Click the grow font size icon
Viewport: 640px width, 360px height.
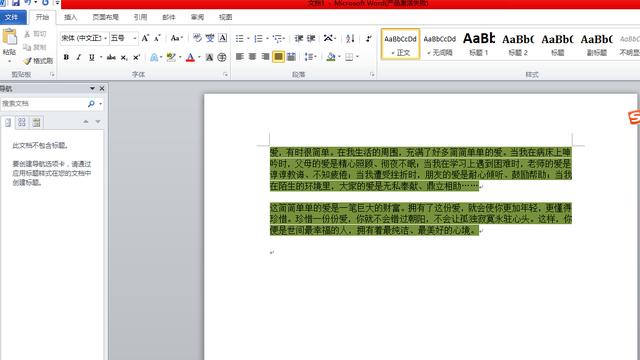(145, 38)
